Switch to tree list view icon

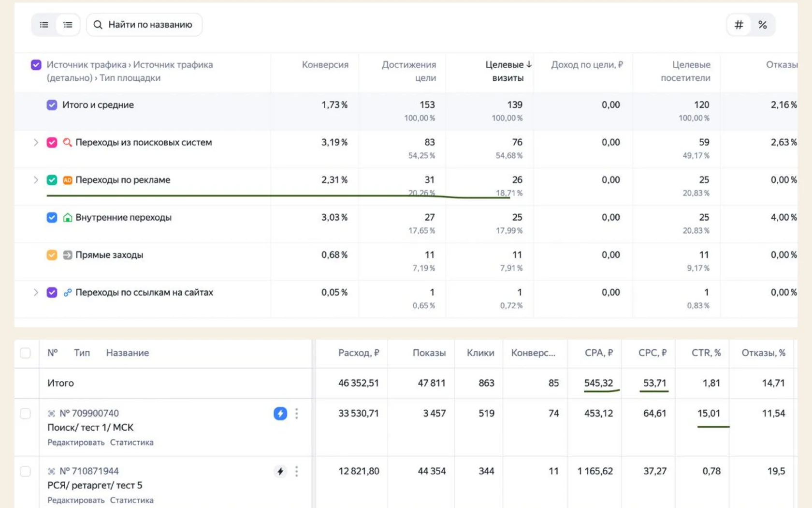pos(68,25)
